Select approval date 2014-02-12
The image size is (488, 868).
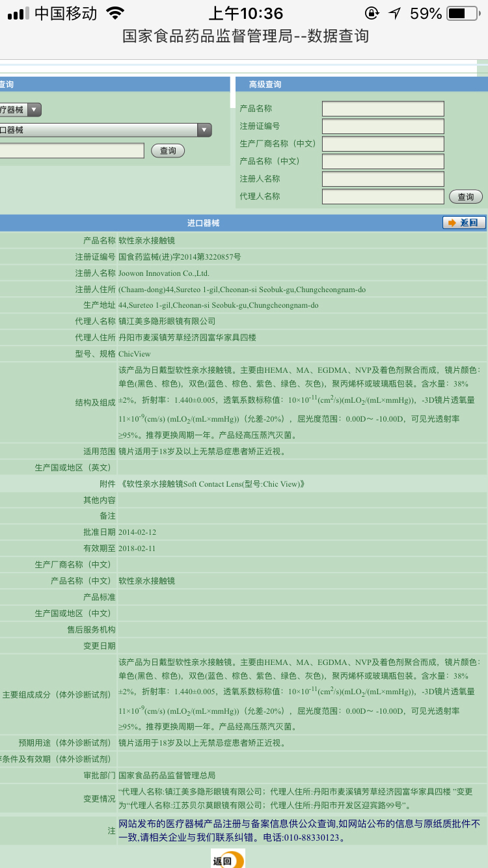click(x=137, y=532)
